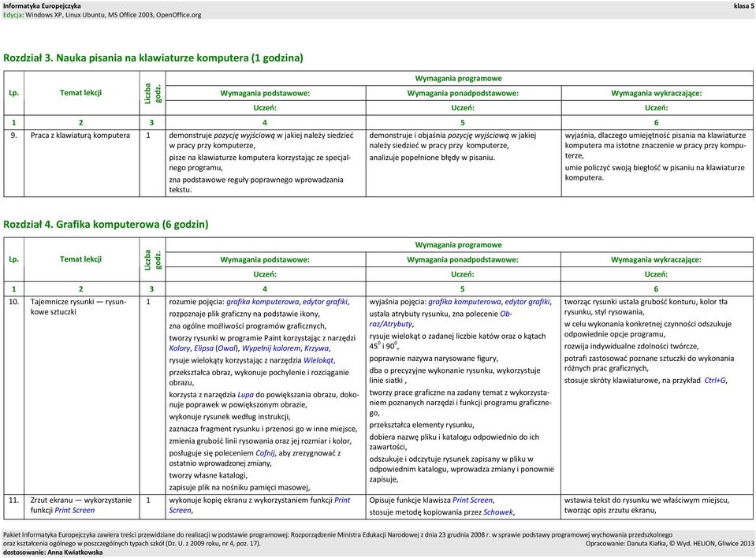Image resolution: width=756 pixels, height=558 pixels.
Task: Click "Wymagania podstawowe:" header in Rozdział 3 table
Action: tap(265, 94)
